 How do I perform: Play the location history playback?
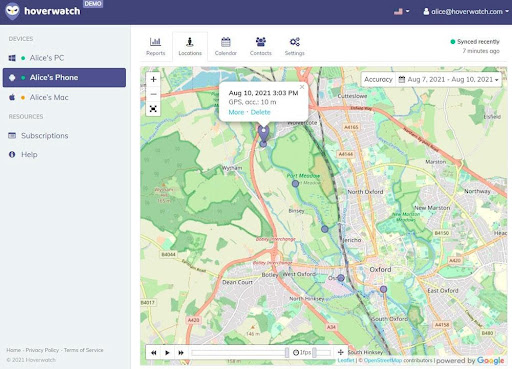tap(167, 352)
